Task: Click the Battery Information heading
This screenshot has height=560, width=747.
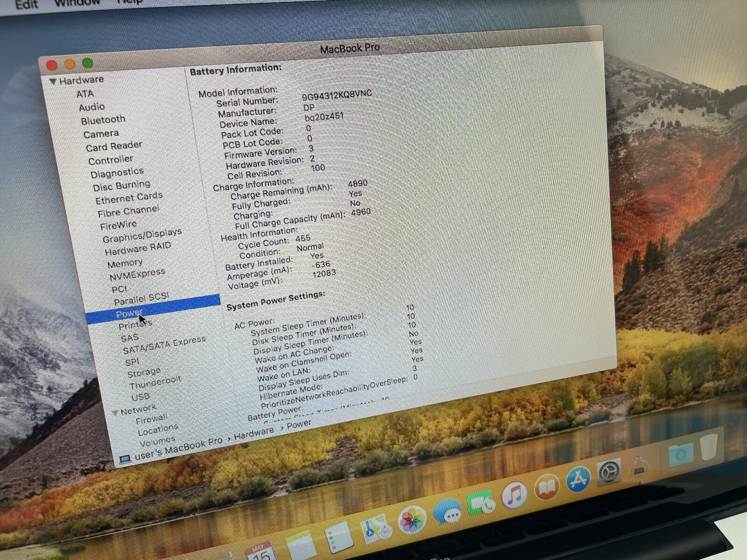Action: [235, 70]
